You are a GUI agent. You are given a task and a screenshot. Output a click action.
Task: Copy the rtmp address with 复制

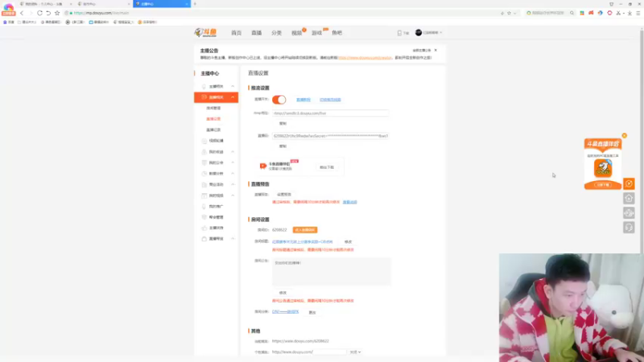(x=283, y=124)
